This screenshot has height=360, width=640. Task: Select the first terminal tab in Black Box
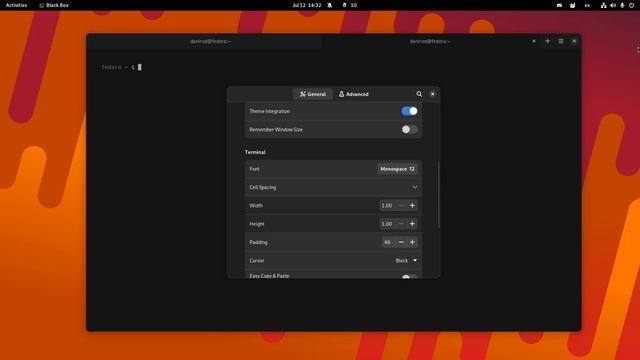click(x=211, y=41)
